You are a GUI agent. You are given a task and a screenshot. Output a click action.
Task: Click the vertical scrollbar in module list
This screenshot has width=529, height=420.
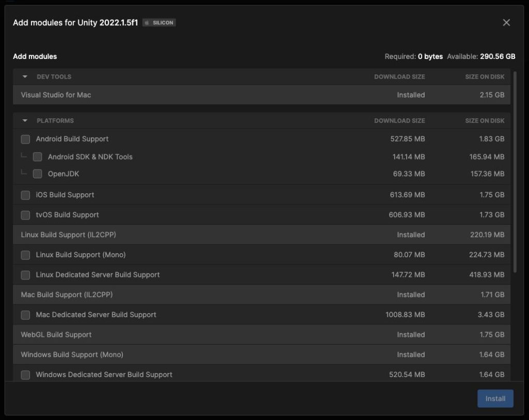515,170
